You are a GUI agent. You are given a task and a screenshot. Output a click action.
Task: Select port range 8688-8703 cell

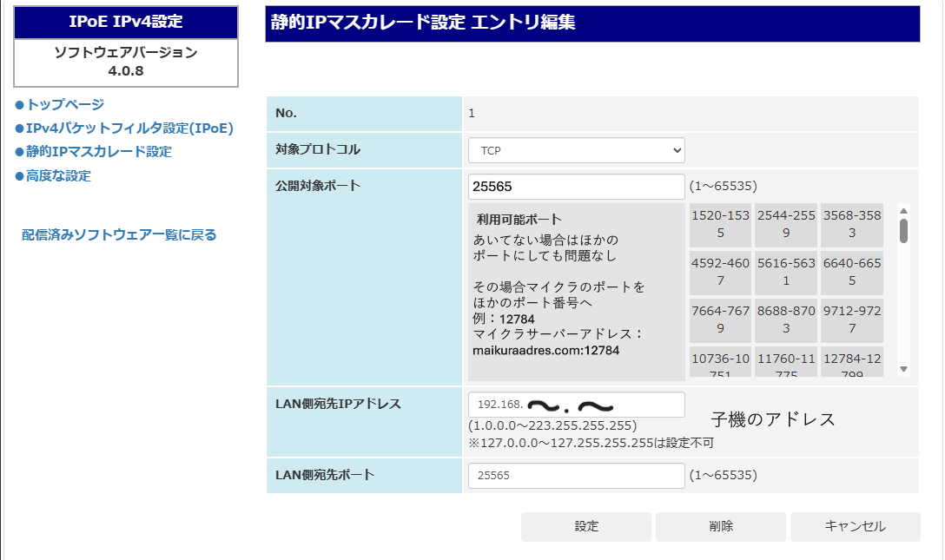click(x=786, y=320)
